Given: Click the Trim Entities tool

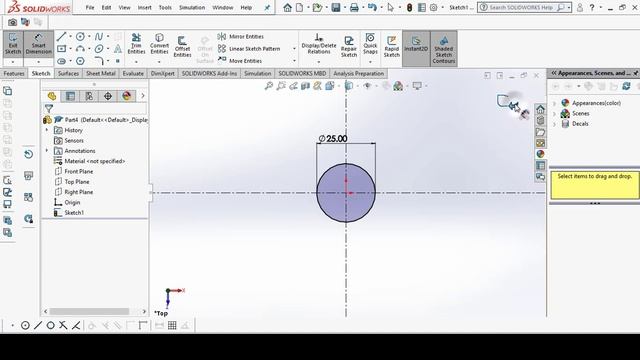Looking at the screenshot, I should click(x=136, y=44).
